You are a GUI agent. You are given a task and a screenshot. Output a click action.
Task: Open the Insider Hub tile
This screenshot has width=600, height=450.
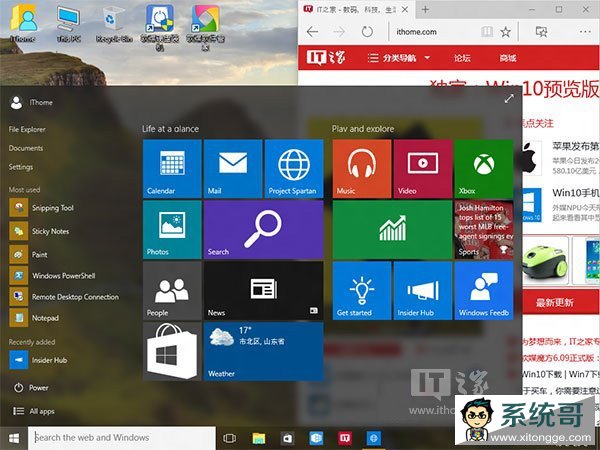pyautogui.click(x=423, y=291)
